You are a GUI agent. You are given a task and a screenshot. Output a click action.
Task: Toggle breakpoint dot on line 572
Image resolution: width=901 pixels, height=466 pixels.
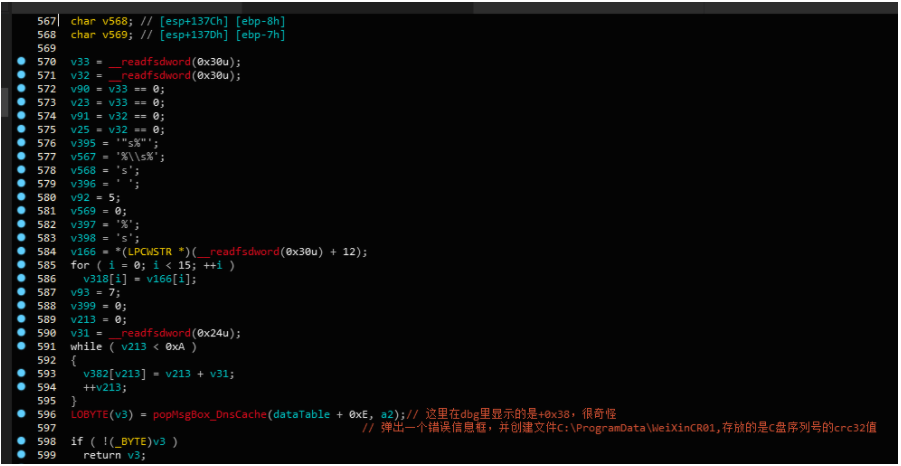(x=21, y=88)
